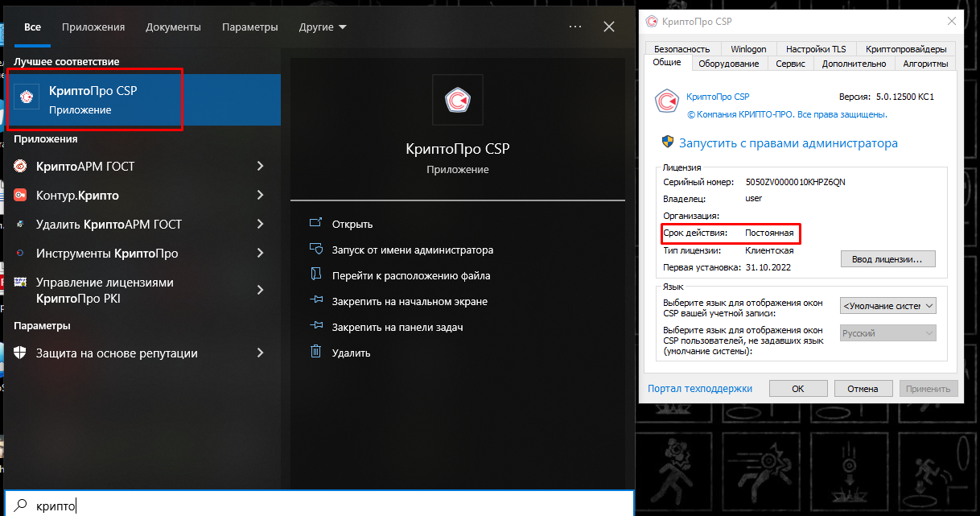Viewport: 980px width, 516px height.
Task: Expand Управление лицензиями КриптоПро PKI chevron
Action: click(x=260, y=290)
